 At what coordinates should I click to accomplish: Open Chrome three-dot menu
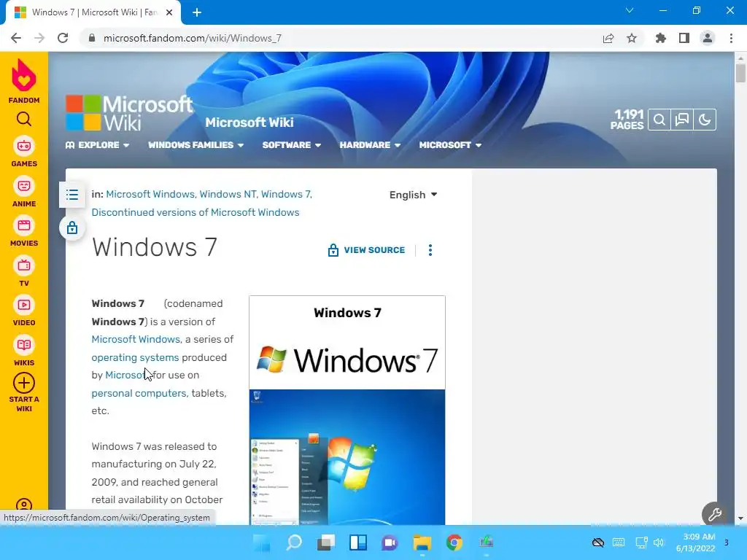(x=731, y=38)
